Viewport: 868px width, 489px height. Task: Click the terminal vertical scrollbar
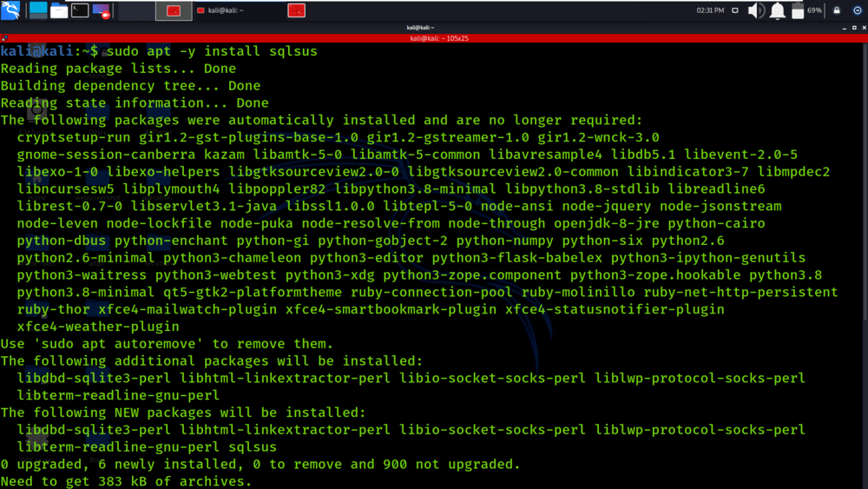(x=865, y=182)
